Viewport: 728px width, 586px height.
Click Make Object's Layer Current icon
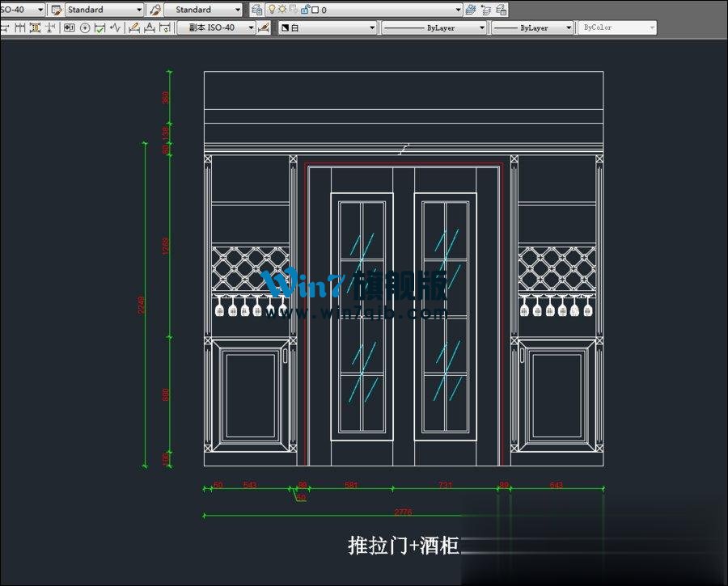coord(471,10)
